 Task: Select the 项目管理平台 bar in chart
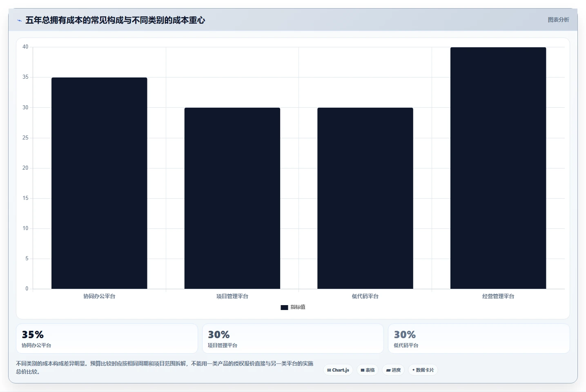(x=232, y=198)
